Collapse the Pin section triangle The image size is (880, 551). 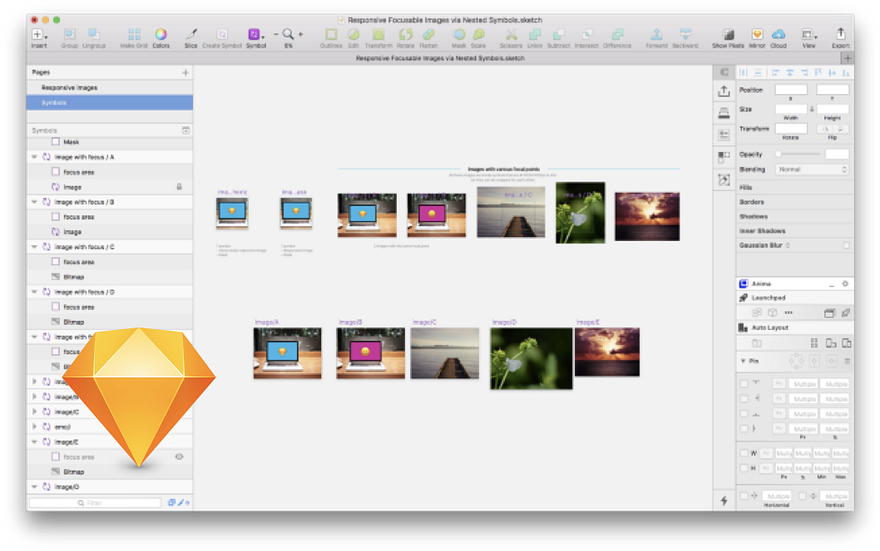744,361
